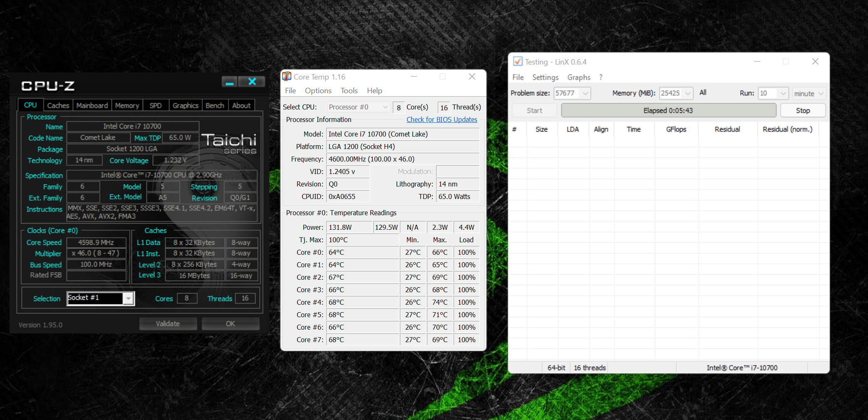This screenshot has height=420, width=868.
Task: Expand the Socket #1 selection dropdown
Action: 129,298
